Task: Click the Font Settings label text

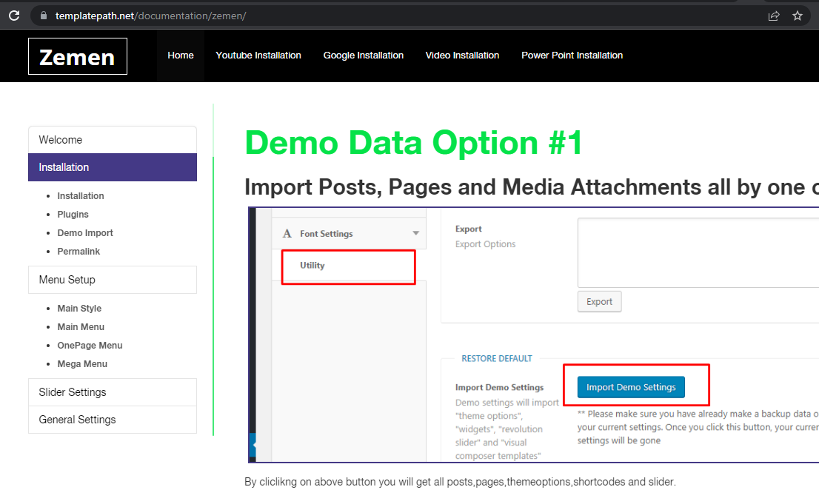Action: pyautogui.click(x=327, y=233)
